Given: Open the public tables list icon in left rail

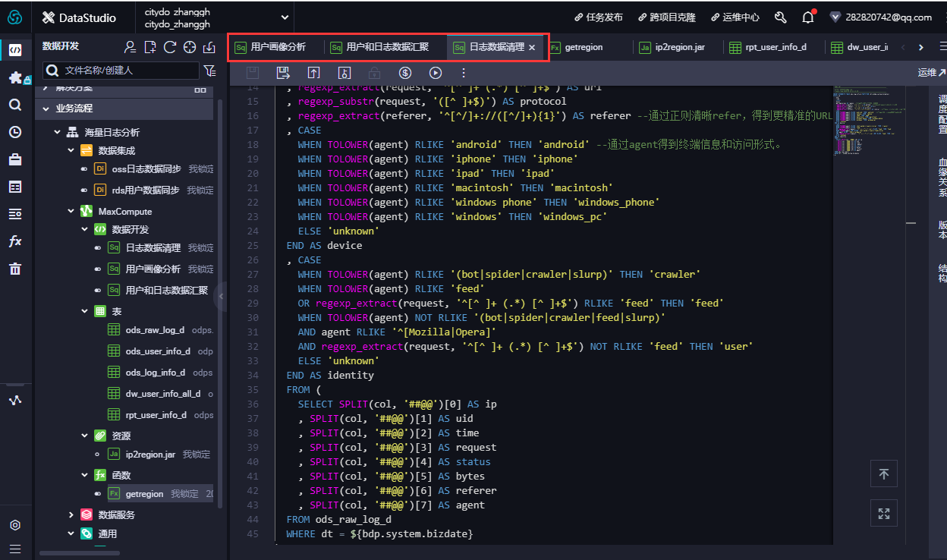Looking at the screenshot, I should tap(15, 214).
